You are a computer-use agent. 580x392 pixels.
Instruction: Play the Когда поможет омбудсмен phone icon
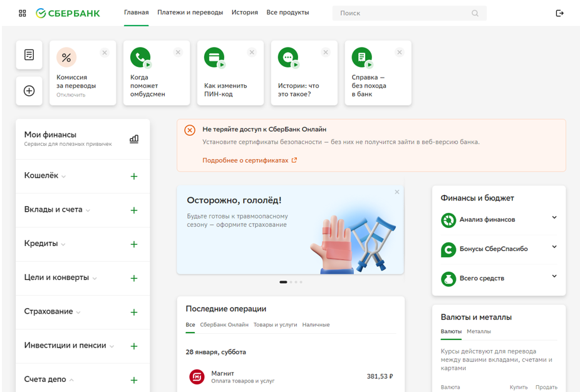(140, 58)
